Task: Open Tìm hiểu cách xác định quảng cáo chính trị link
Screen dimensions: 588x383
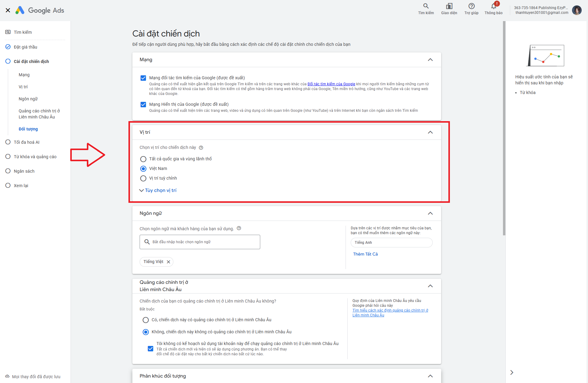Action: (x=390, y=313)
